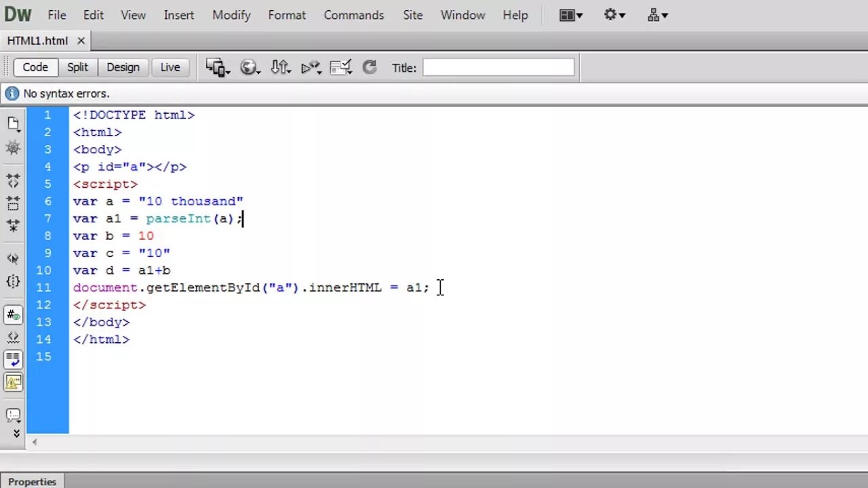Click line number 15 in the gutter
This screenshot has height=488, width=868.
(43, 357)
